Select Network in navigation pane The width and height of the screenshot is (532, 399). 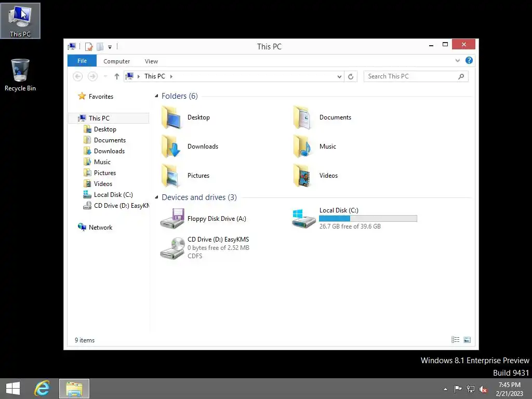point(96,228)
